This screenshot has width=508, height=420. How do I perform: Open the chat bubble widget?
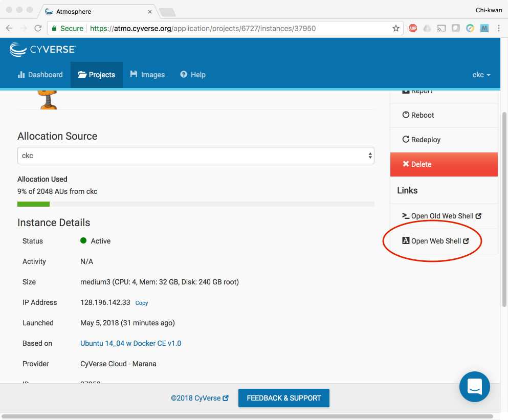point(475,387)
